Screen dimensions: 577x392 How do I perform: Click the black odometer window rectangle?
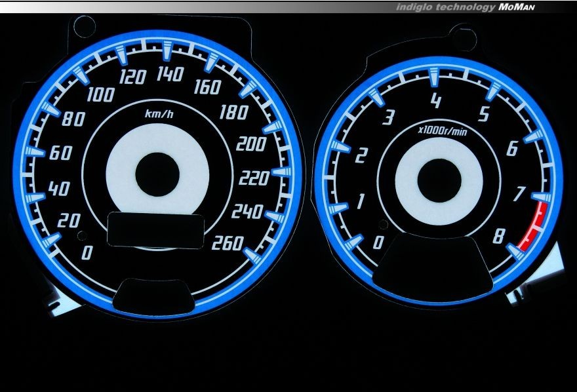[154, 230]
